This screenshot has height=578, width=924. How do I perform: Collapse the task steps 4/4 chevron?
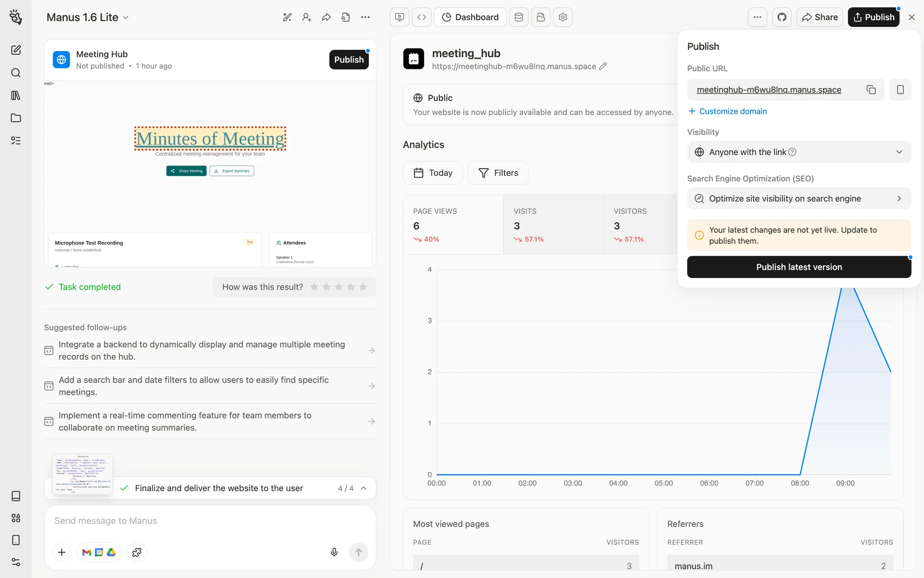364,488
